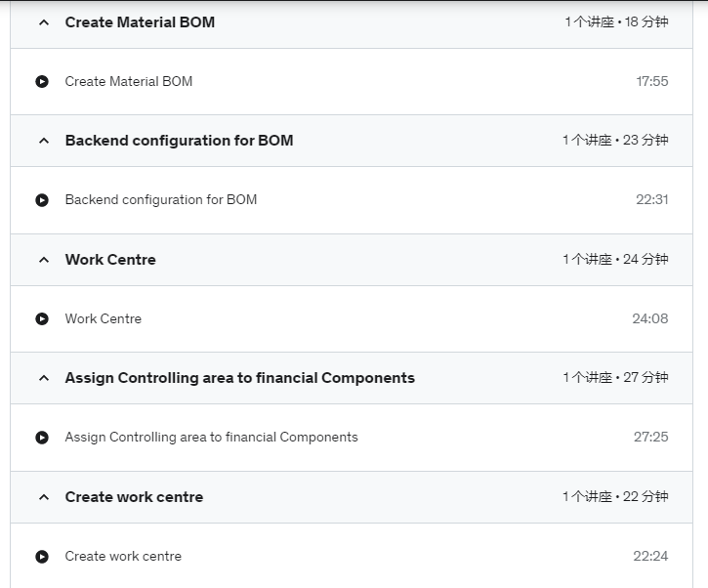
Task: Click play icon beside Create work centre lecture
Action: coord(42,557)
